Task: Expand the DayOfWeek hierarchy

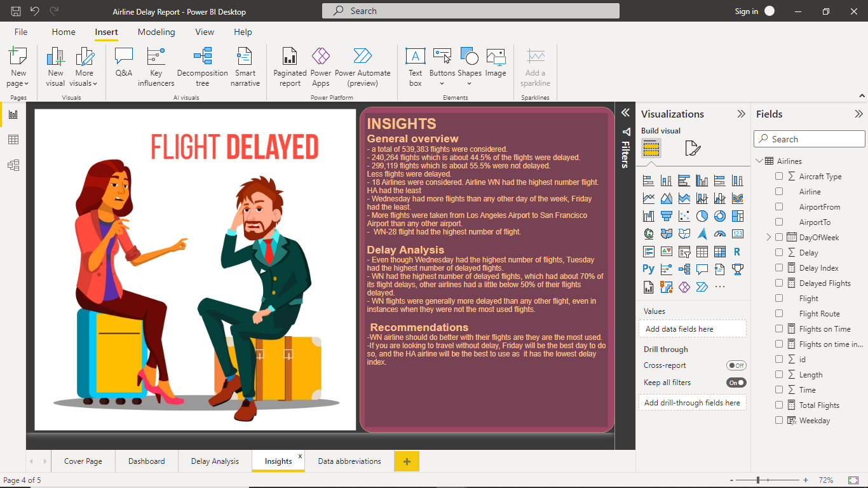Action: 768,237
